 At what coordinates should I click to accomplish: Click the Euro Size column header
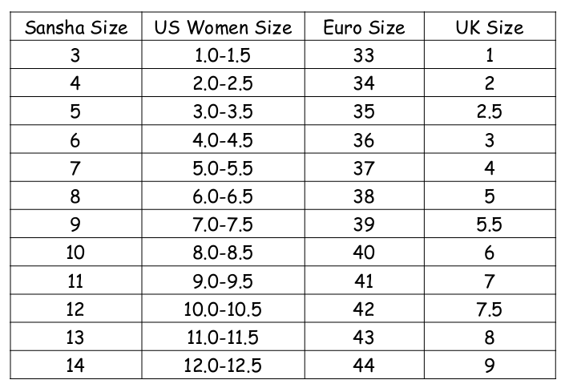click(365, 26)
